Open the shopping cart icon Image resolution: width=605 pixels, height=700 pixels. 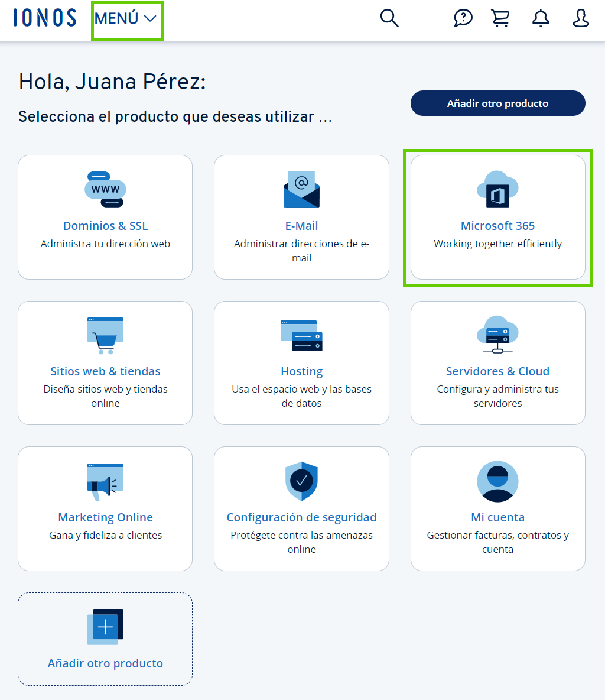tap(500, 18)
